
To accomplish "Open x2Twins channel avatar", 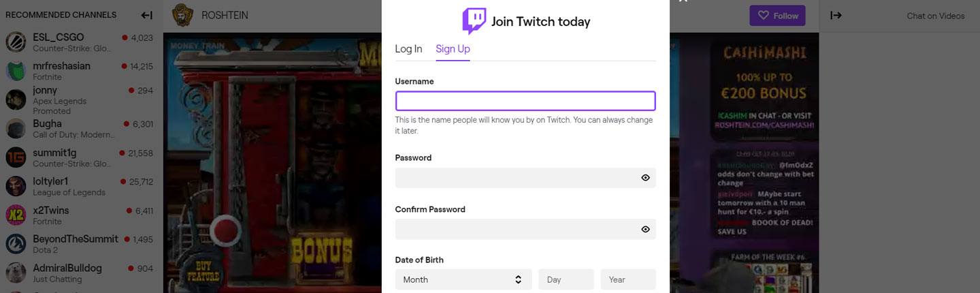I will 16,215.
